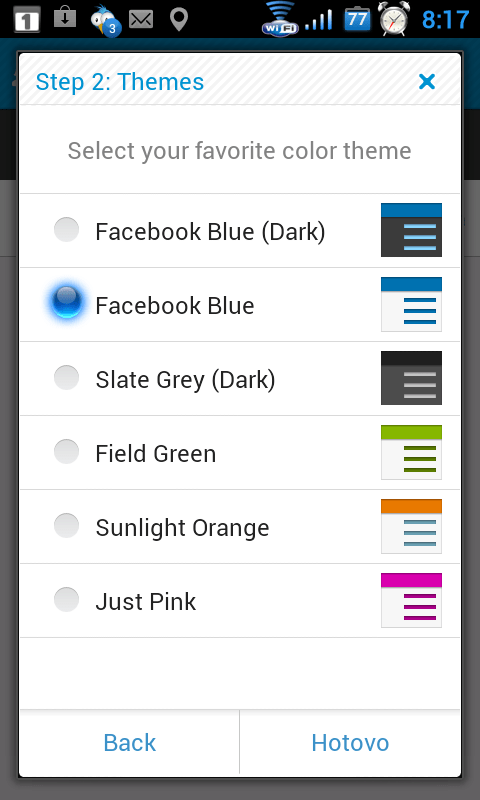This screenshot has width=480, height=800.
Task: Choose the Just Pink radio button
Action: tap(66, 599)
